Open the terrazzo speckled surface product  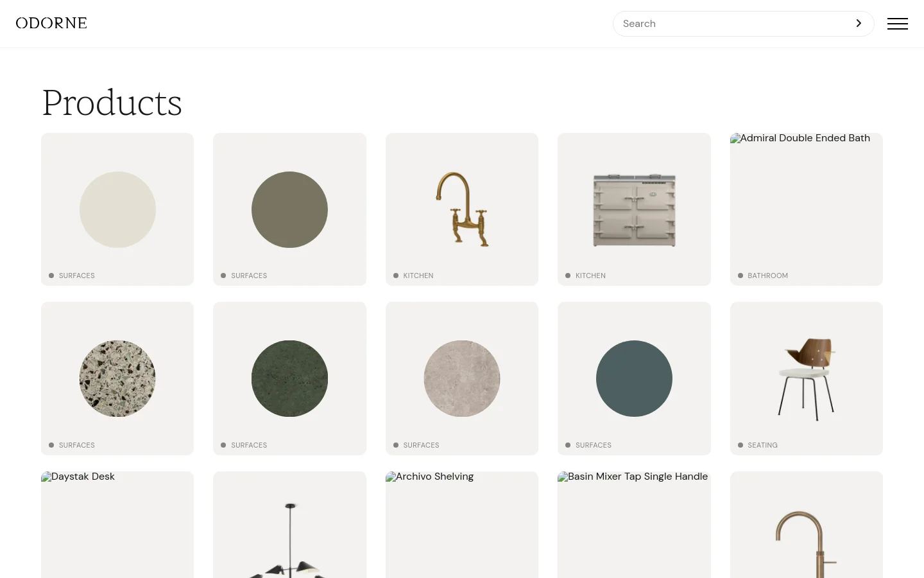coord(117,378)
